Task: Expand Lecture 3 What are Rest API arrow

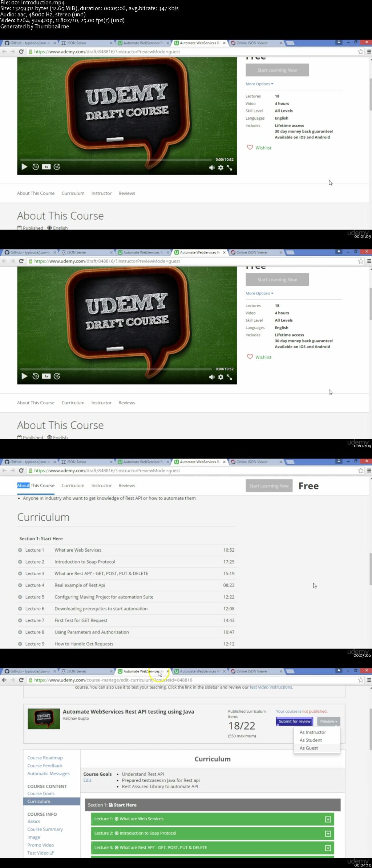Action: tap(328, 848)
